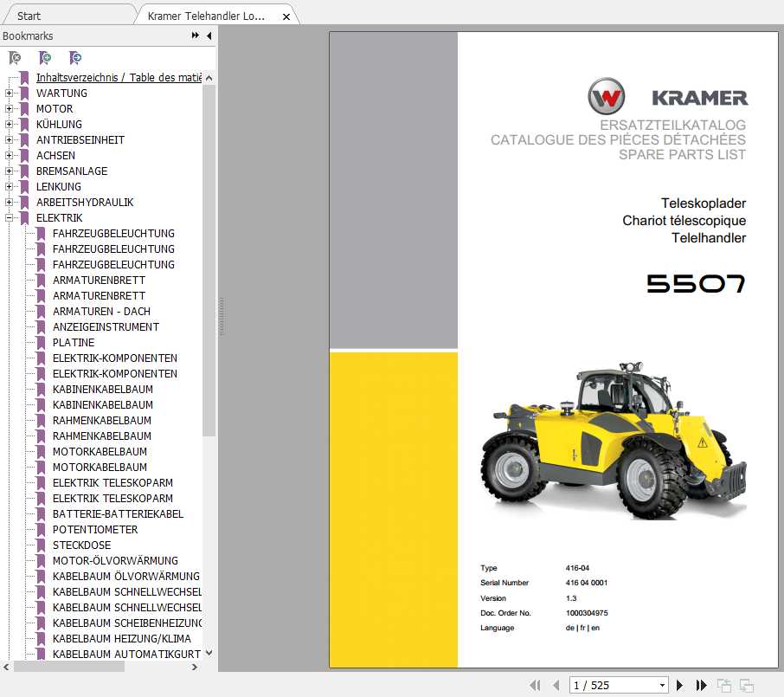The image size is (784, 697).
Task: Click scroll-down arrow of bookmarks list
Action: click(209, 654)
